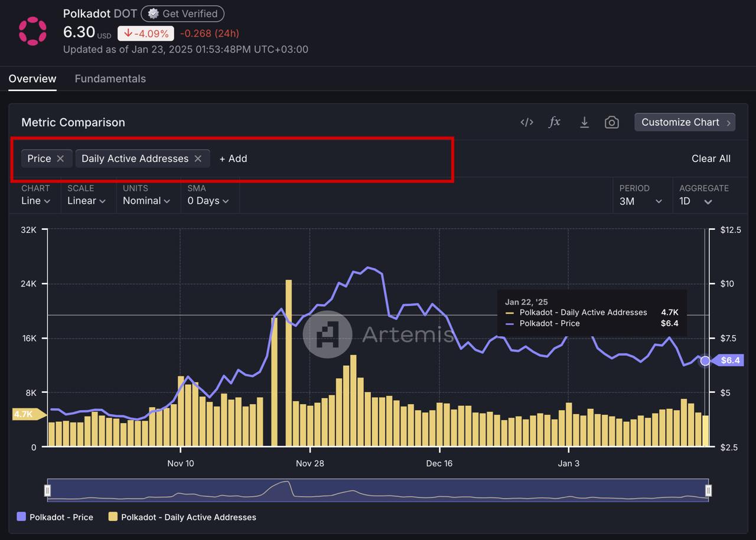Image resolution: width=756 pixels, height=540 pixels.
Task: Click the yellow Active Addresses legend swatch
Action: (113, 517)
